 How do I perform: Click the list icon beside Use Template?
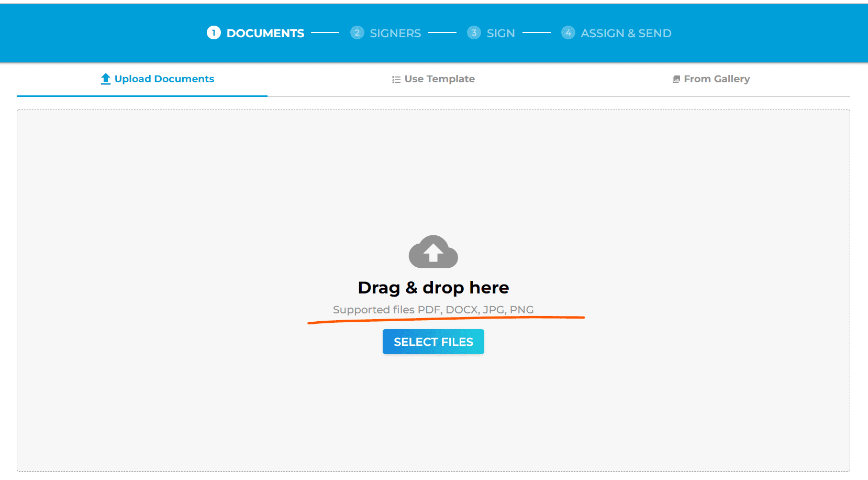click(x=396, y=80)
